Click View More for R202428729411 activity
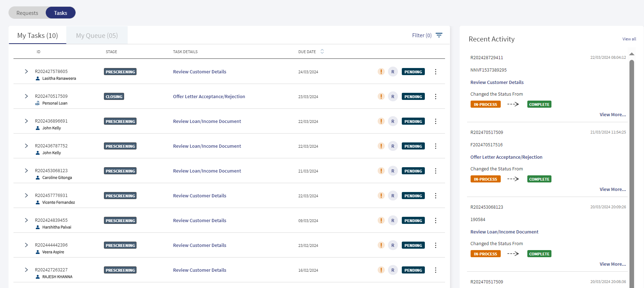Viewport: 644px width, 288px height. pyautogui.click(x=612, y=114)
